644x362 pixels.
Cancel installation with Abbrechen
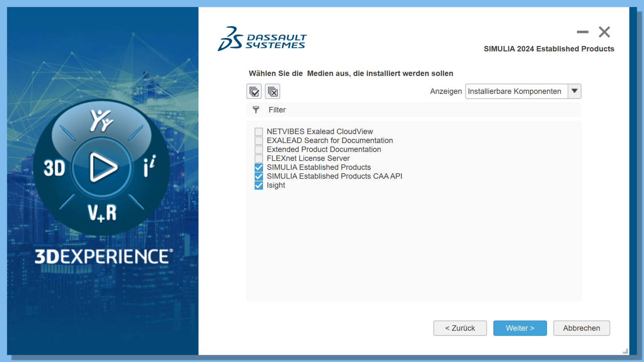coord(582,328)
